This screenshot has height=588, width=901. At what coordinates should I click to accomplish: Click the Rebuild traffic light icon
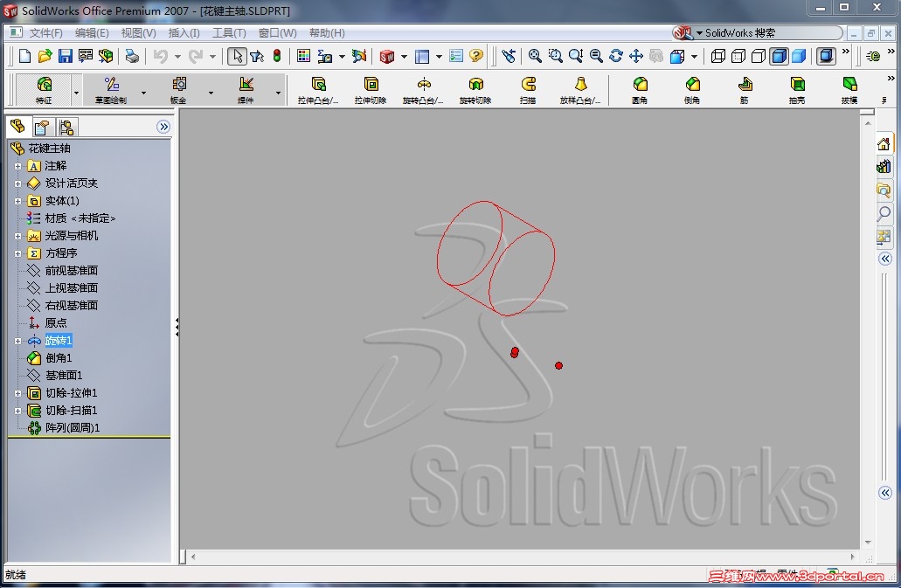pyautogui.click(x=277, y=56)
